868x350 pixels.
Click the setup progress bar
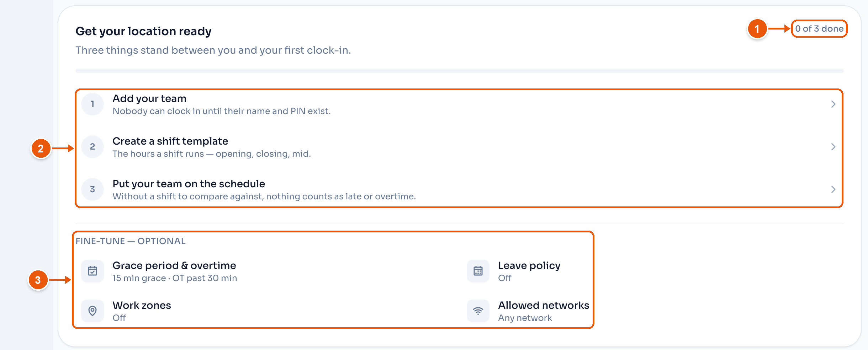tap(459, 71)
